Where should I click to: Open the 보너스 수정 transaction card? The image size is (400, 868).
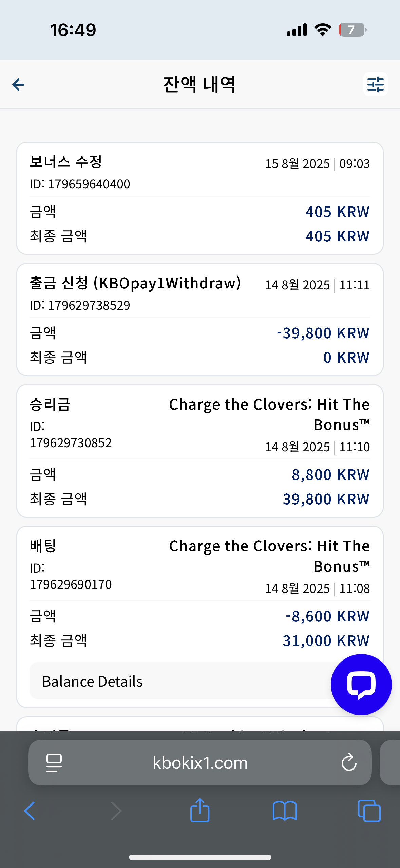[x=200, y=198]
